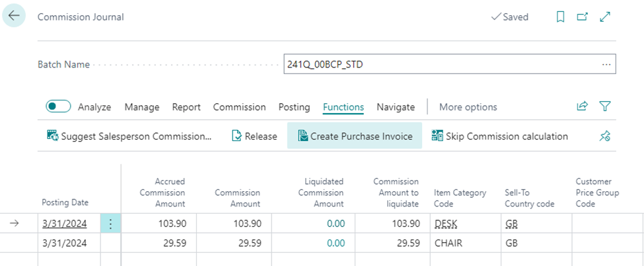Click the Posting Date column header
The height and width of the screenshot is (266, 644).
click(x=65, y=202)
